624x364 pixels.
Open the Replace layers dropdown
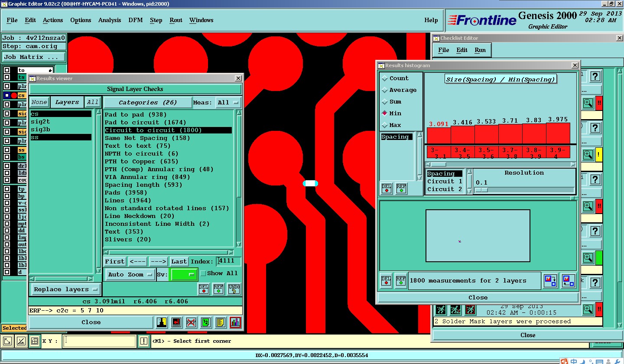pyautogui.click(x=66, y=289)
